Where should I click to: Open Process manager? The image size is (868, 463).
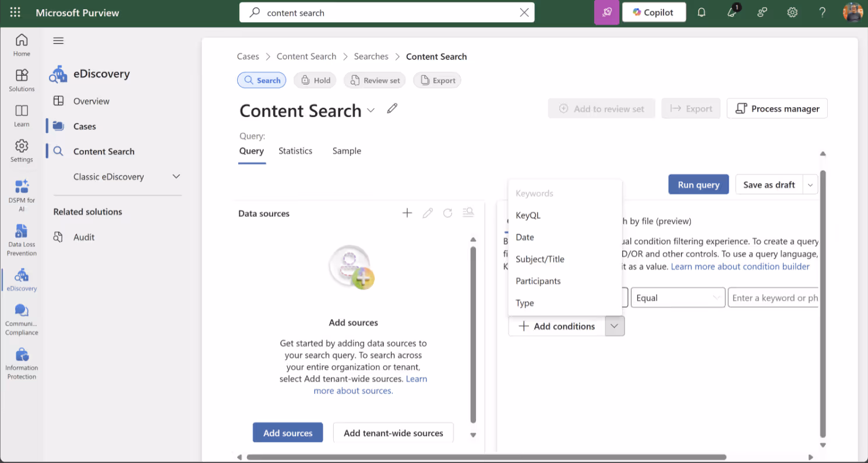pos(777,108)
